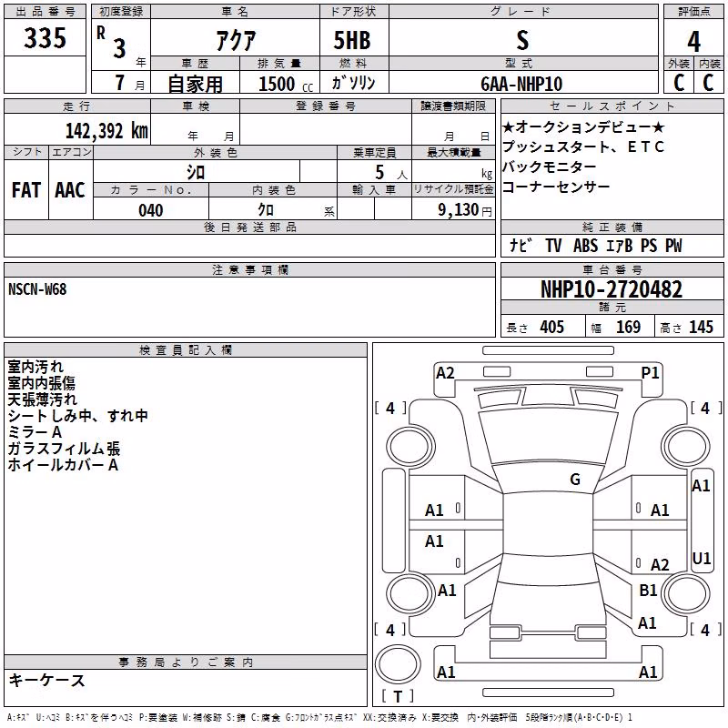Click the door type value 5HB
Screen dimensions: 728x728
pos(352,40)
